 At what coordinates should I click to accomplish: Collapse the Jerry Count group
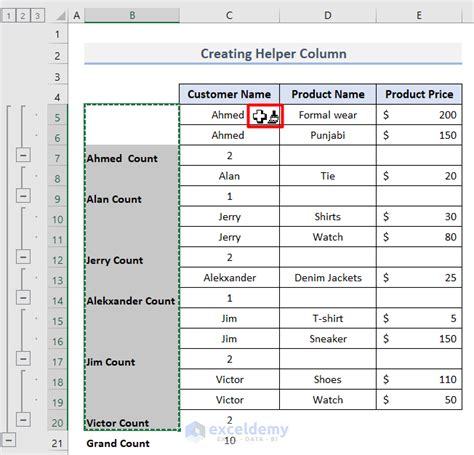point(23,257)
